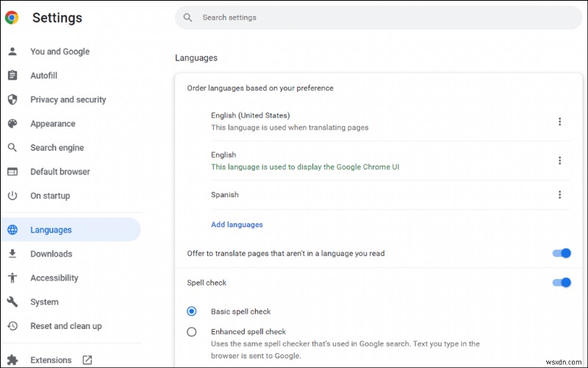Viewport: 588px width, 368px height.
Task: Click the Enhanced spell check description text
Action: pos(345,350)
